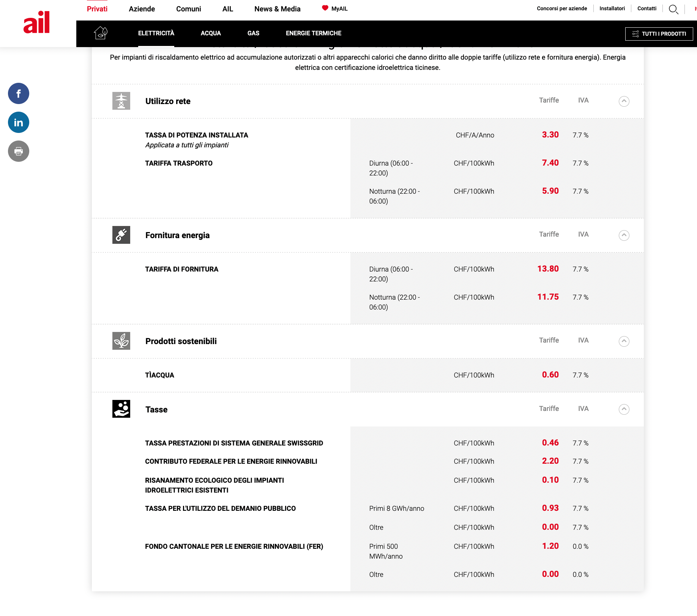Collapse the Prodotti sostenibili section

[624, 341]
